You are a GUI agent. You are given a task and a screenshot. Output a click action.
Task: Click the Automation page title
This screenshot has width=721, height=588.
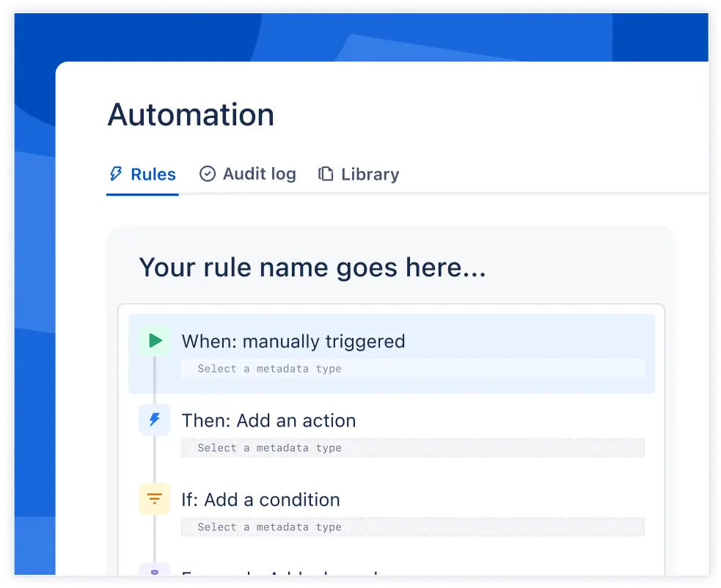pos(191,114)
